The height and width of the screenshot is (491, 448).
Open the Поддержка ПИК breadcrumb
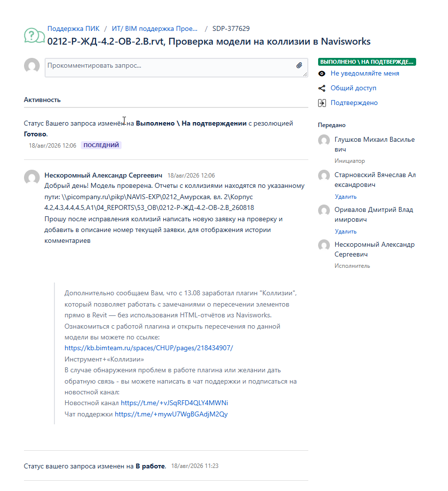[x=73, y=28]
